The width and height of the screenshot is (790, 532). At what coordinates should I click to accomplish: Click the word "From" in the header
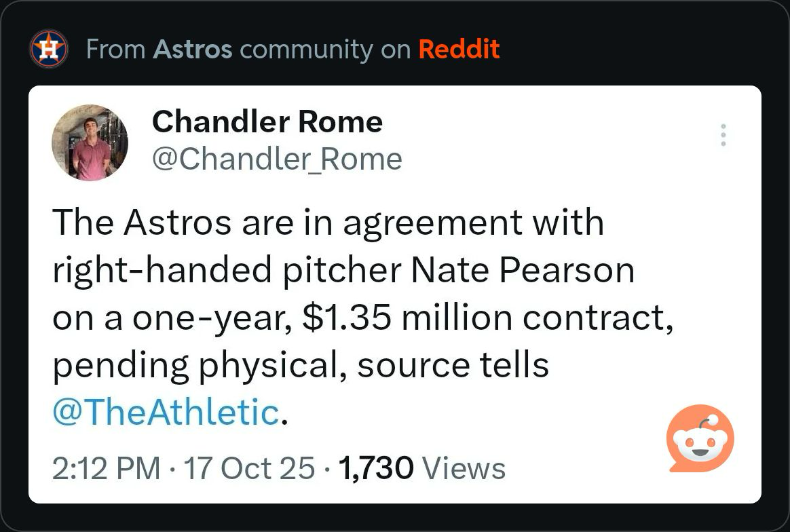(x=115, y=49)
